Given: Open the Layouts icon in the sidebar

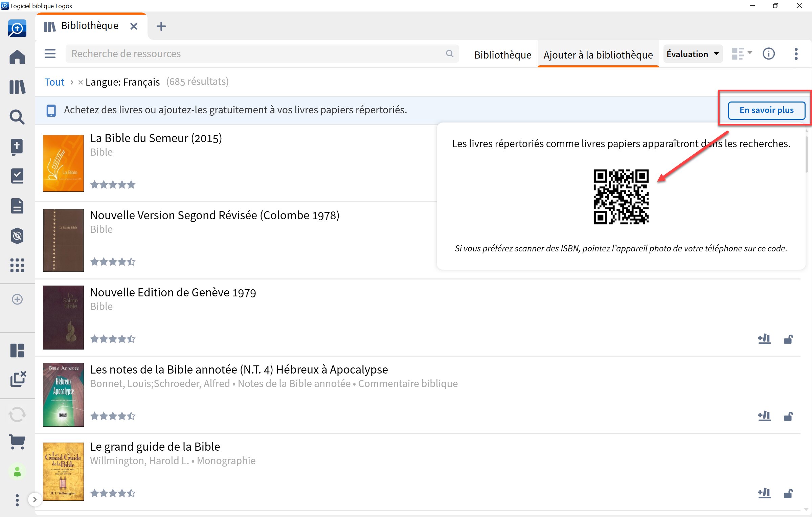Looking at the screenshot, I should (x=17, y=351).
